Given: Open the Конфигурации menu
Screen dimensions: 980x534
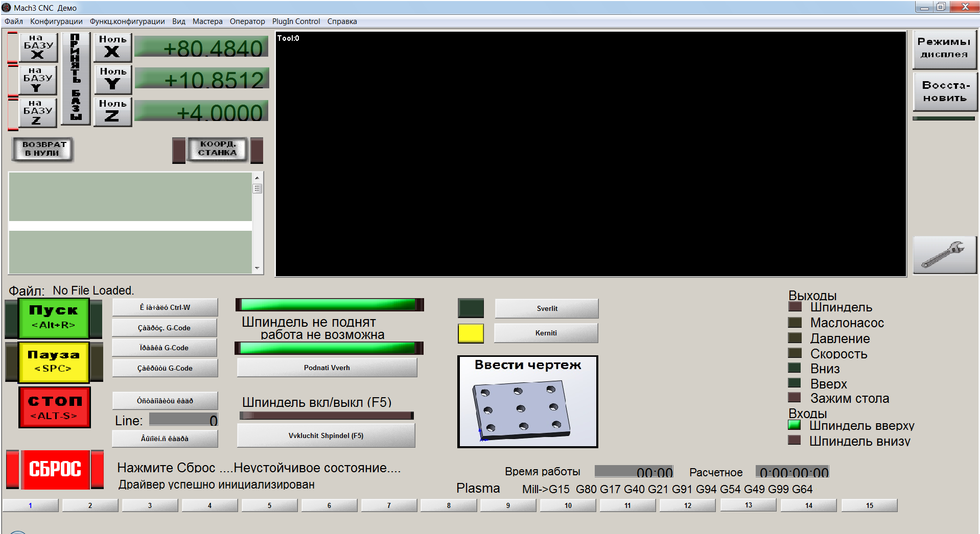Looking at the screenshot, I should point(56,21).
